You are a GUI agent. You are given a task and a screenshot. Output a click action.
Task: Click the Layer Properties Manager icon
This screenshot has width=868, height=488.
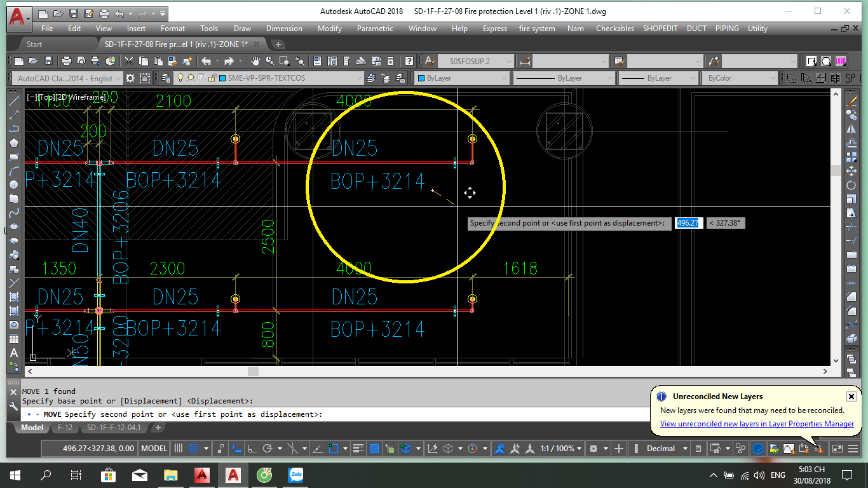point(166,78)
